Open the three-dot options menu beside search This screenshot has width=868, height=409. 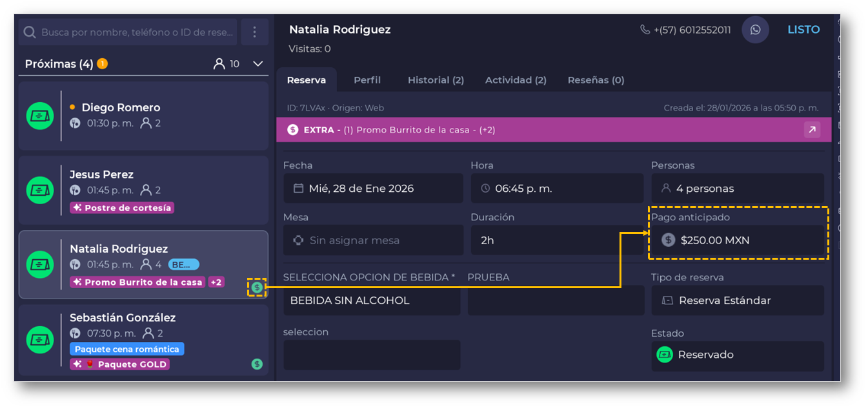(254, 32)
